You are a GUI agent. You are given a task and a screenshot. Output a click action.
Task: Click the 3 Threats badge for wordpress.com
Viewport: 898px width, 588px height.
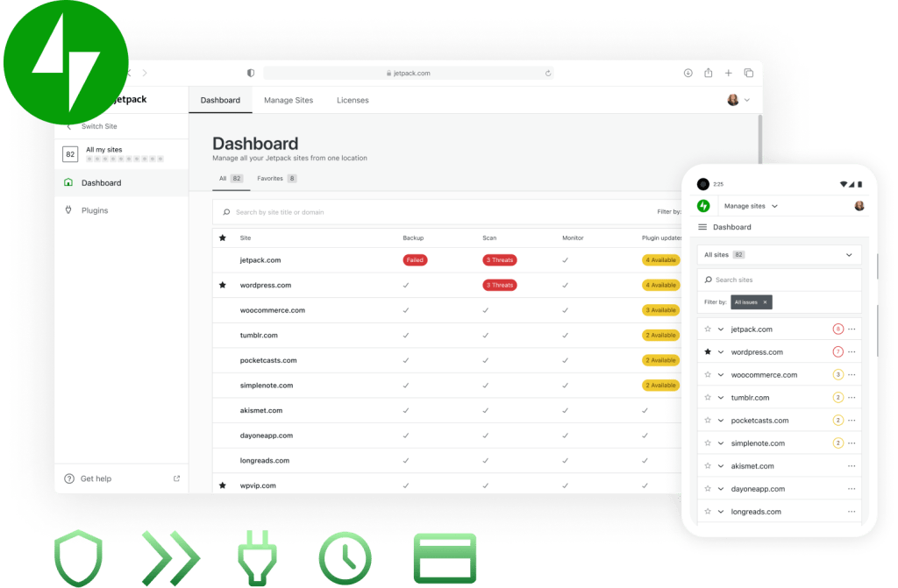pos(499,285)
